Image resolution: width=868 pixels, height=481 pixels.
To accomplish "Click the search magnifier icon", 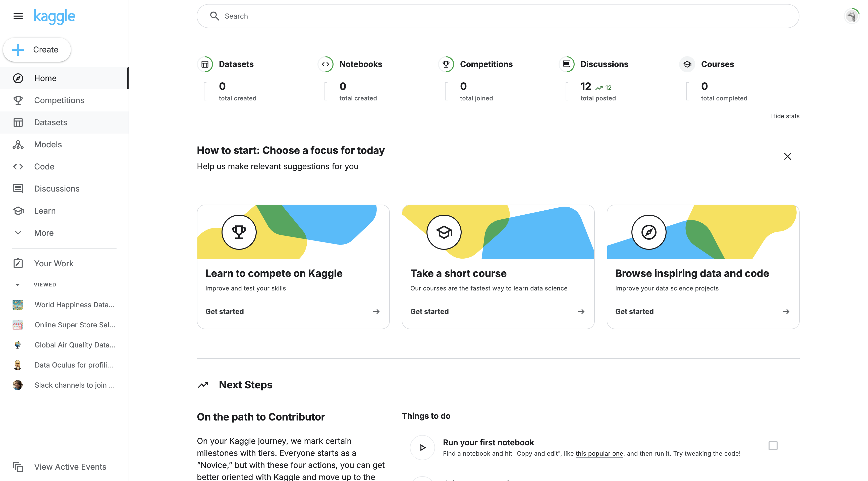I will coord(214,16).
